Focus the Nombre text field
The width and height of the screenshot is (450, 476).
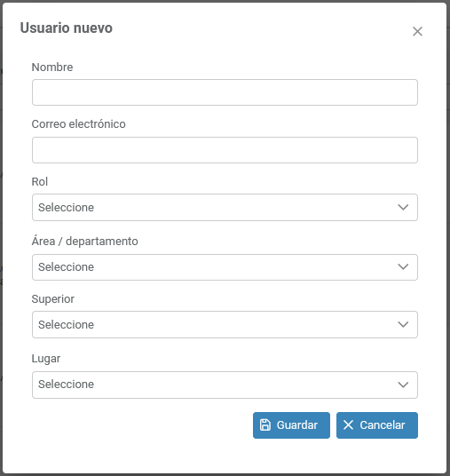tap(225, 92)
